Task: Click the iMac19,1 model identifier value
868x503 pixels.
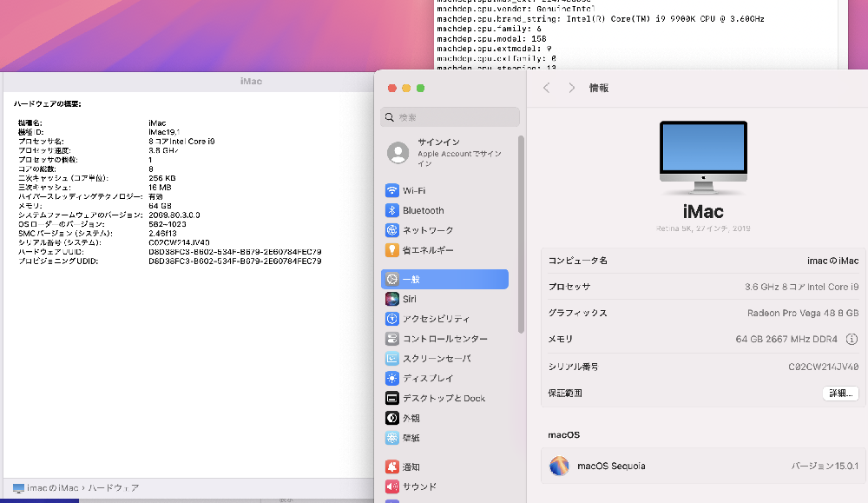Action: [x=164, y=132]
